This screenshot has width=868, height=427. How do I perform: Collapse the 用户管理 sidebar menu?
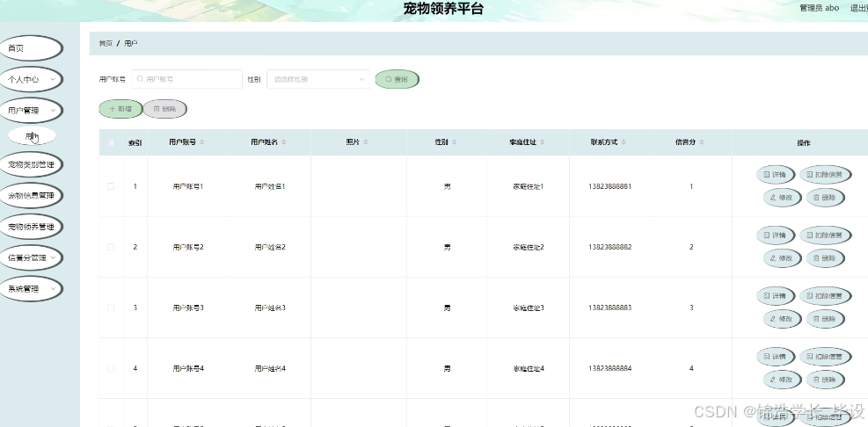(31, 110)
